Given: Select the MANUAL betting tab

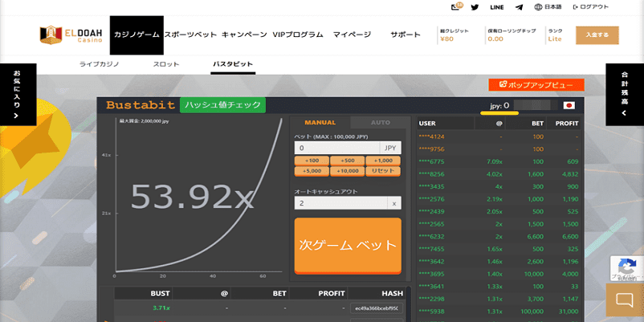Looking at the screenshot, I should click(x=320, y=122).
